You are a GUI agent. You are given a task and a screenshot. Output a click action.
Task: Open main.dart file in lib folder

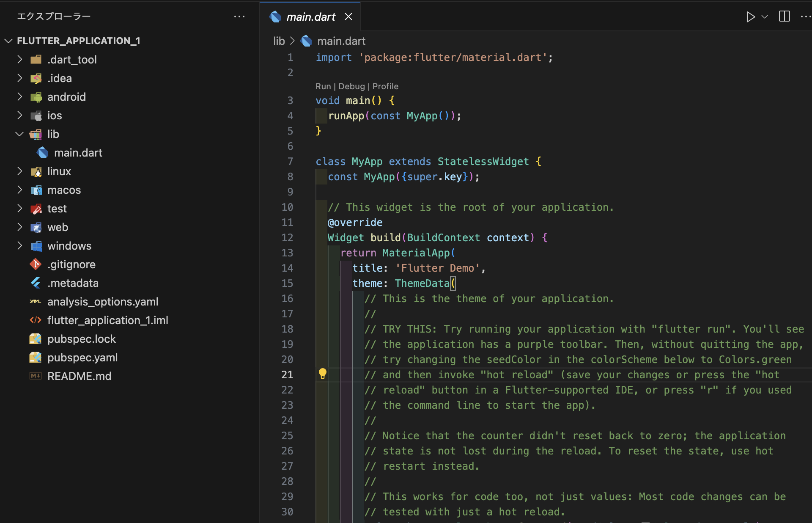click(78, 153)
